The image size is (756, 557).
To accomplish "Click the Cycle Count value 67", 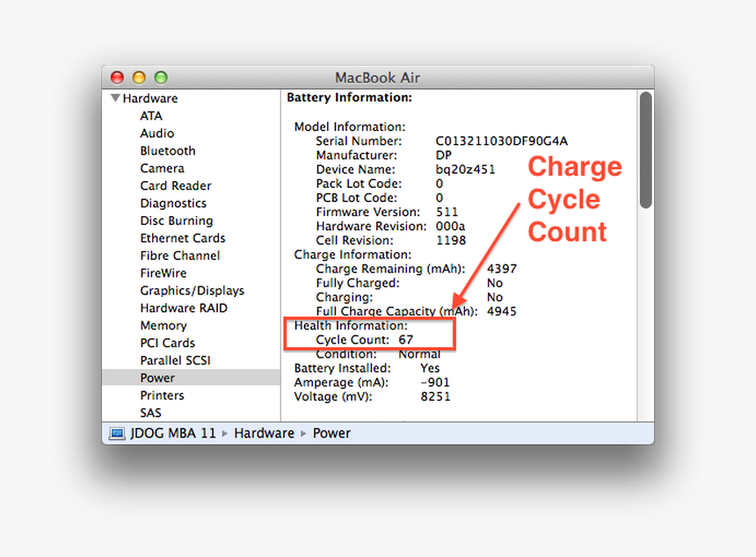I will pos(405,340).
